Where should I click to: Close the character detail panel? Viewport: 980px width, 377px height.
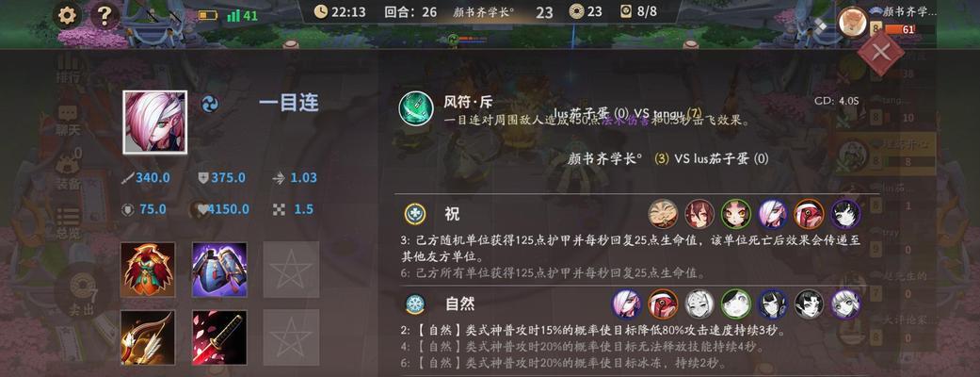[880, 53]
